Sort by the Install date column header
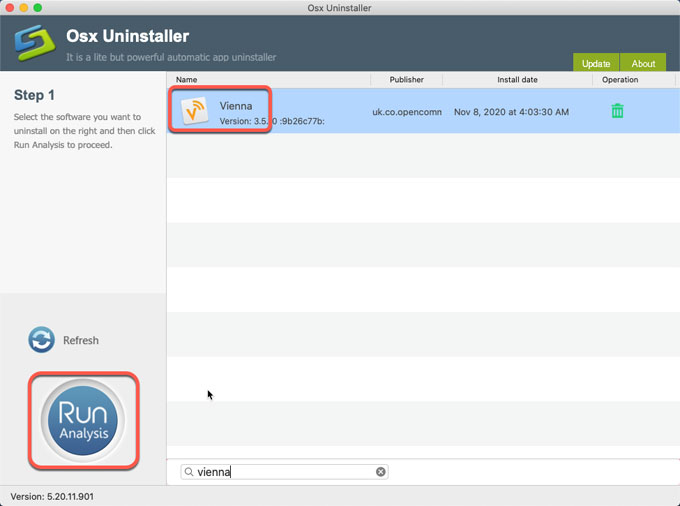 click(517, 80)
